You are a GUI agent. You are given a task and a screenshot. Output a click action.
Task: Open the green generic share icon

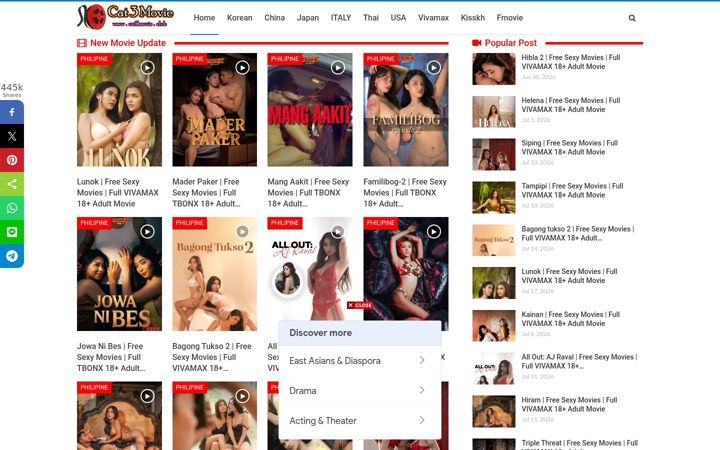(x=12, y=184)
